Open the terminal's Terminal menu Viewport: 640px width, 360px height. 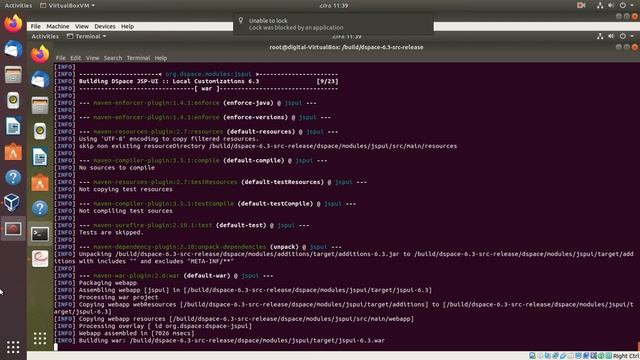pos(138,58)
